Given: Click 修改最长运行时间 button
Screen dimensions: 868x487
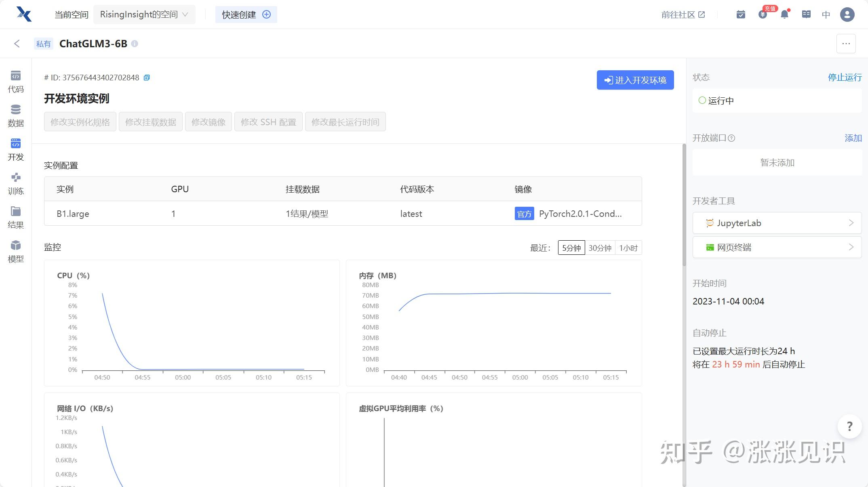Looking at the screenshot, I should (x=345, y=122).
